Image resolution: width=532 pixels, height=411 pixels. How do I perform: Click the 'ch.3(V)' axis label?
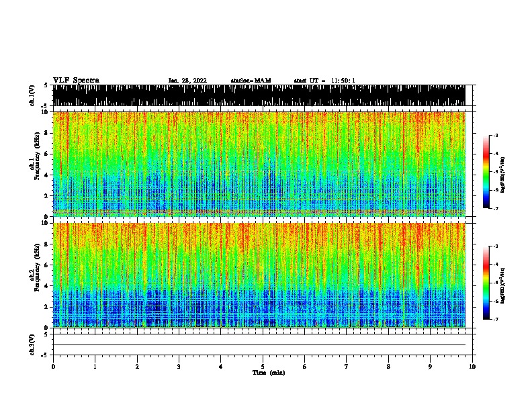(x=32, y=345)
